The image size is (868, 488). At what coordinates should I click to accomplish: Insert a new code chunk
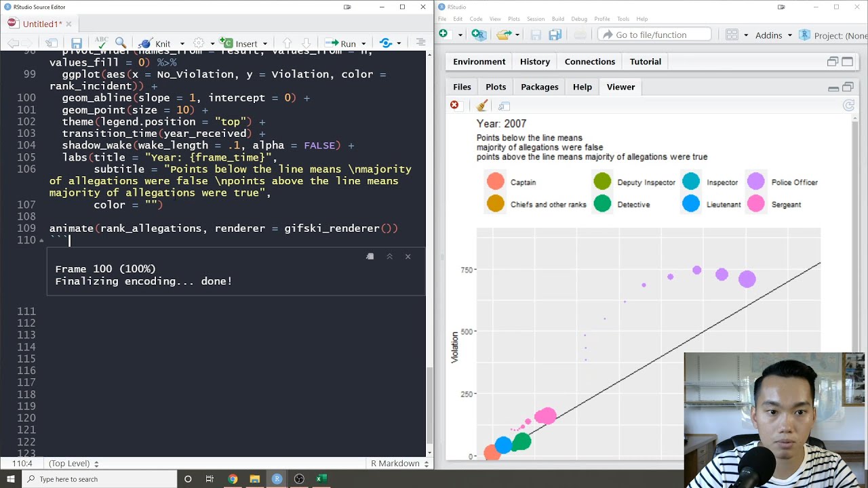point(238,43)
